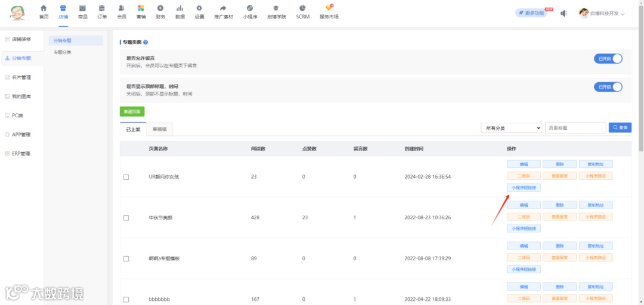Click 小程序短链接 for 啊啊a专题模板
The width and height of the screenshot is (644, 305).
pyautogui.click(x=524, y=269)
